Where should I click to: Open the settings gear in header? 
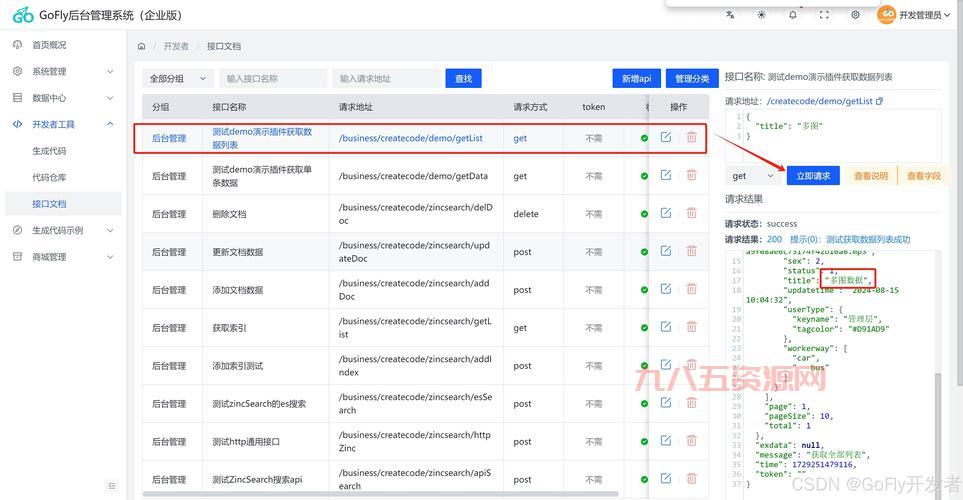tap(856, 15)
